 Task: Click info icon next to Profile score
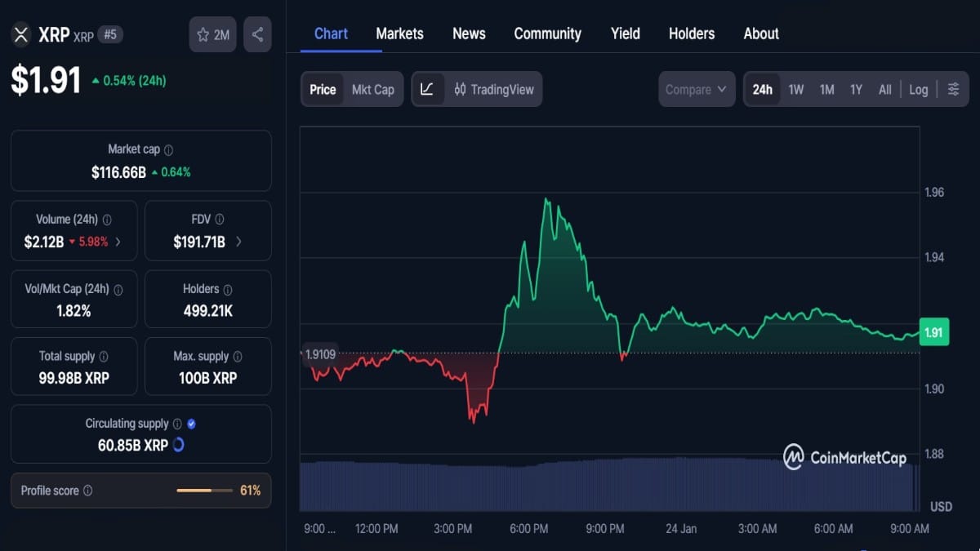tap(87, 491)
